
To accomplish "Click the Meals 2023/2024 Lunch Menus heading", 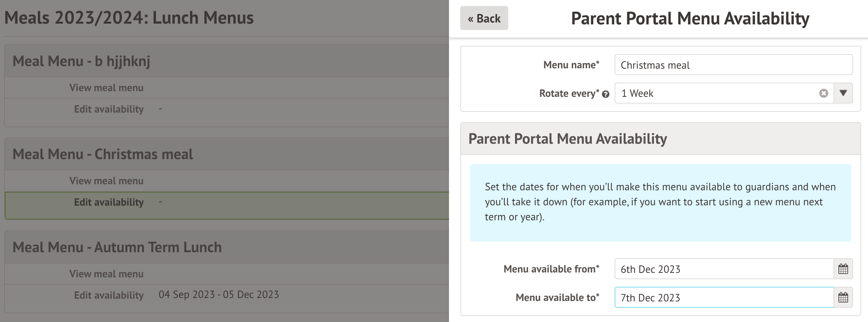I will pyautogui.click(x=130, y=17).
